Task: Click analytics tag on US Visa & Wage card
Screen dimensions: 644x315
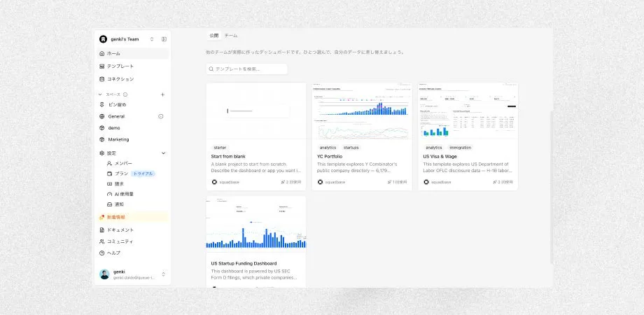Action: pyautogui.click(x=434, y=148)
